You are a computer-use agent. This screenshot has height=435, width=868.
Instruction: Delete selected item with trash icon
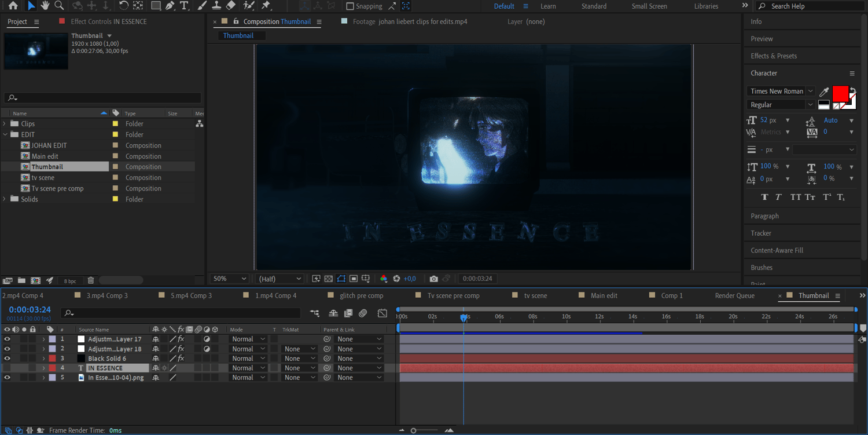(x=91, y=281)
